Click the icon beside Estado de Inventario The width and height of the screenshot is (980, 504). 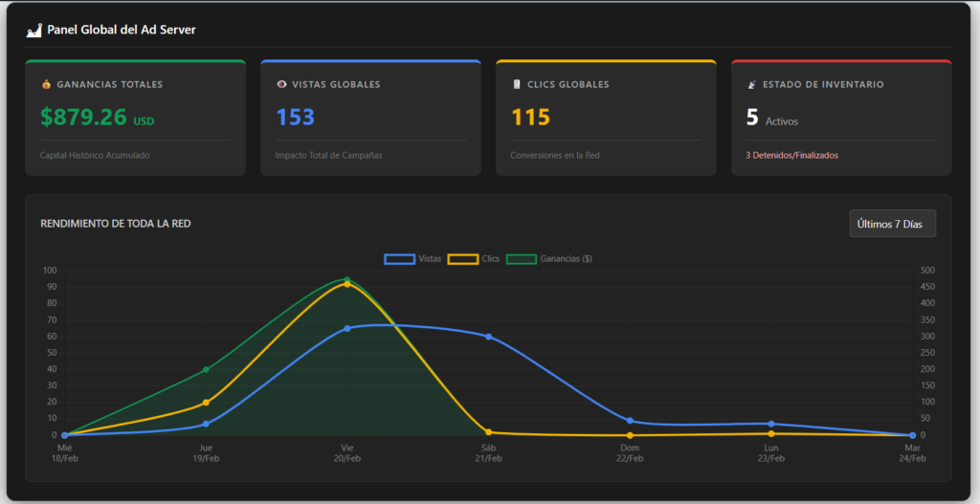(x=752, y=84)
